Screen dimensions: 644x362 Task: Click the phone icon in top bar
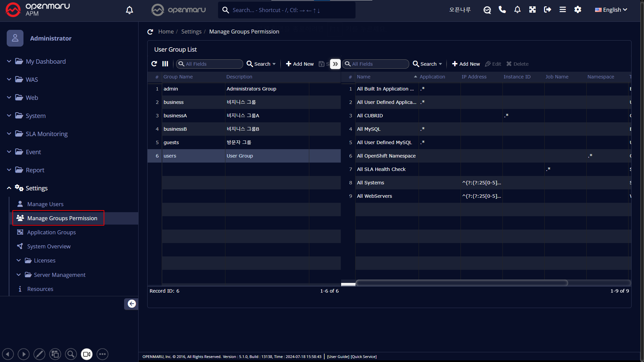pyautogui.click(x=502, y=10)
